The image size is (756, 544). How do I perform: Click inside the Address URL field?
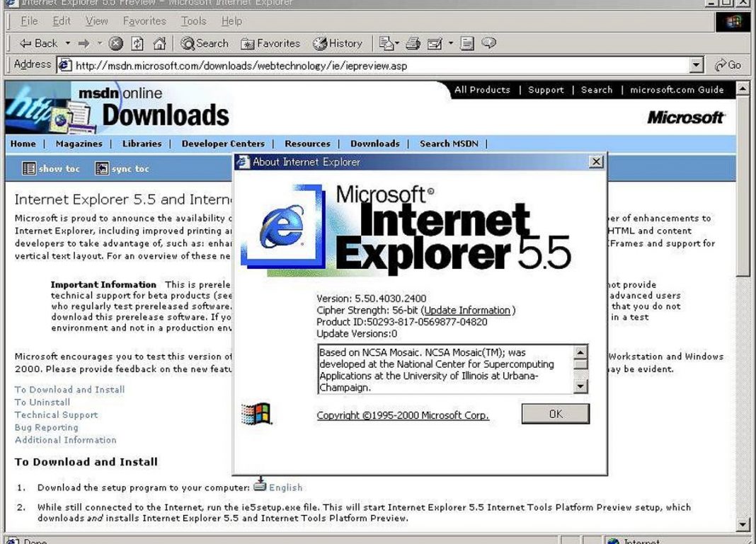pyautogui.click(x=381, y=66)
